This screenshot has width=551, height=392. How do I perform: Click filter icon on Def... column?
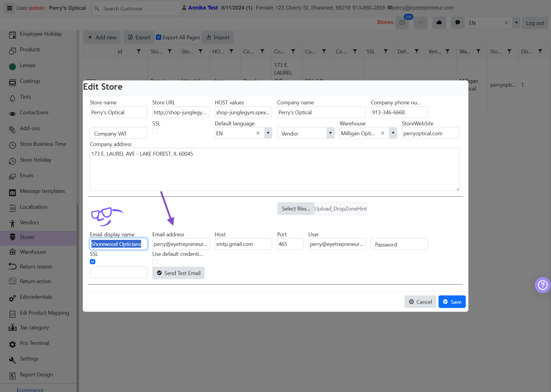point(417,52)
